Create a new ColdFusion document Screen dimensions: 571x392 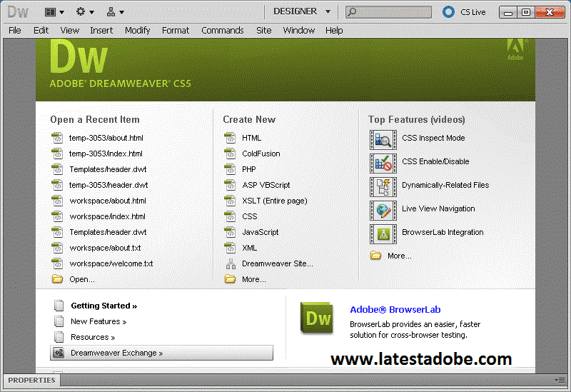point(261,154)
